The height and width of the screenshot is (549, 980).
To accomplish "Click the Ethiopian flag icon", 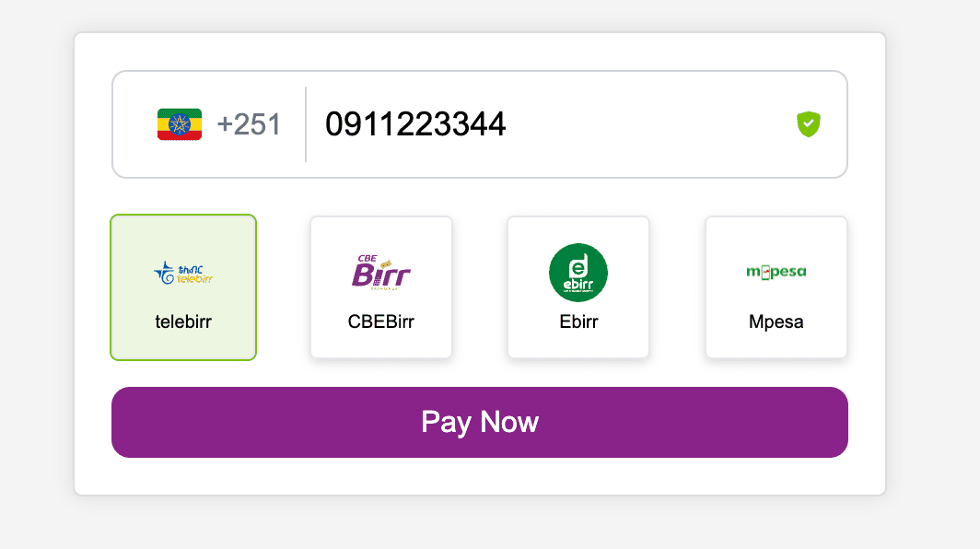I will (180, 124).
